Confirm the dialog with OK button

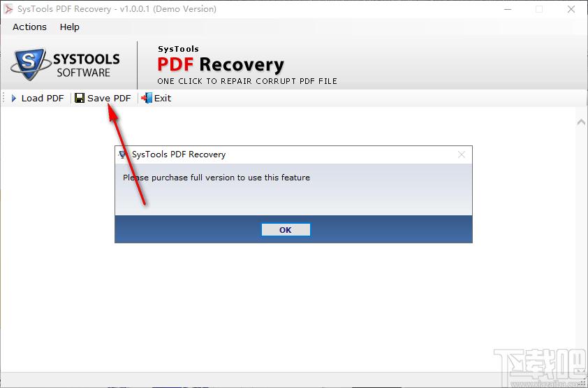(x=286, y=229)
